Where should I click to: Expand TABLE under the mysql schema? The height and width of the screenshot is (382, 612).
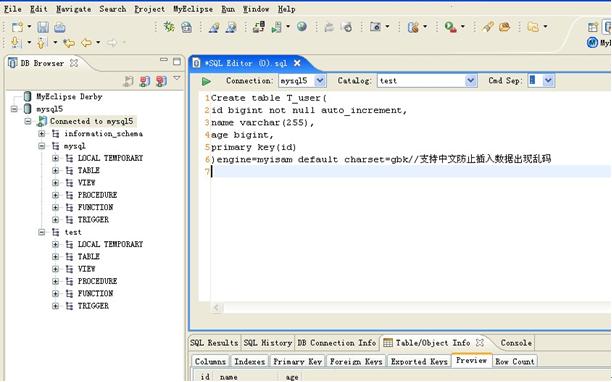pos(55,171)
